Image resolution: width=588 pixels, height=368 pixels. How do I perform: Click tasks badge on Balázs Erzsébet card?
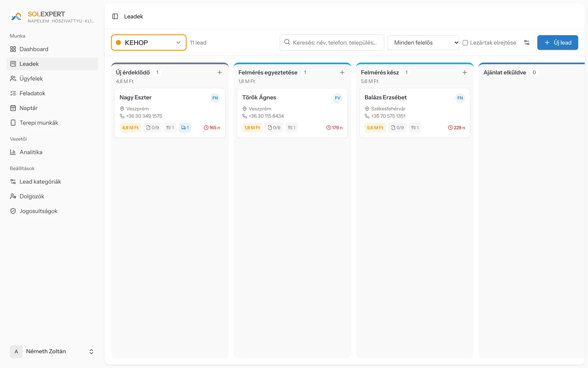[x=415, y=128]
